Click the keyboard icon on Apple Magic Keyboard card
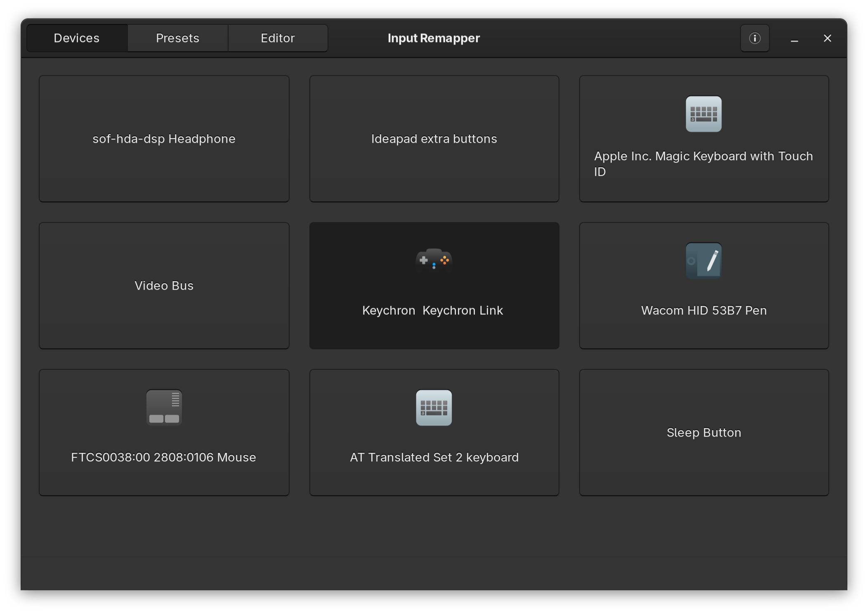The image size is (868, 613). click(703, 114)
